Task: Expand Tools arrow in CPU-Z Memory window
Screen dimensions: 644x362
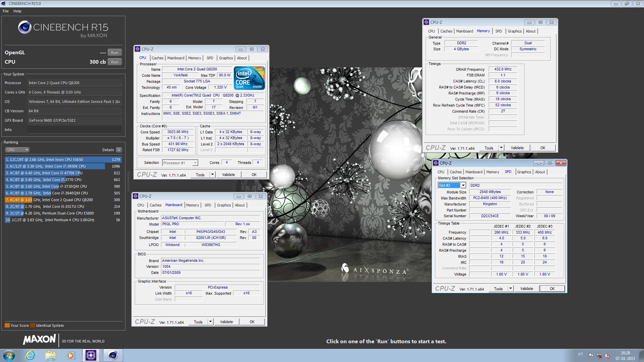Action: coord(501,148)
